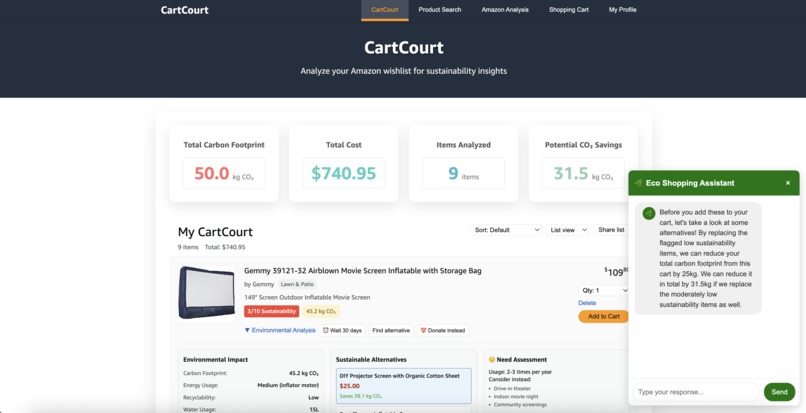This screenshot has height=413, width=806.
Task: Click the Share list button
Action: [611, 230]
